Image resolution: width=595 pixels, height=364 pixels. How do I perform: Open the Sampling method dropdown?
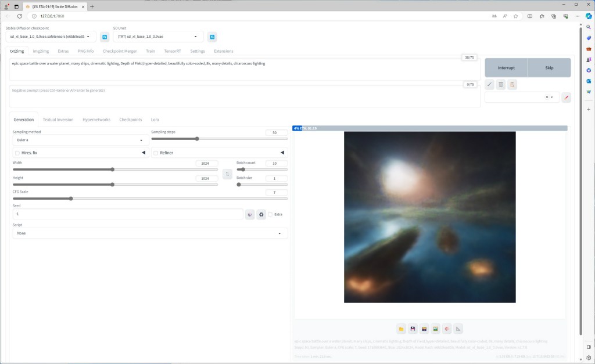[79, 140]
